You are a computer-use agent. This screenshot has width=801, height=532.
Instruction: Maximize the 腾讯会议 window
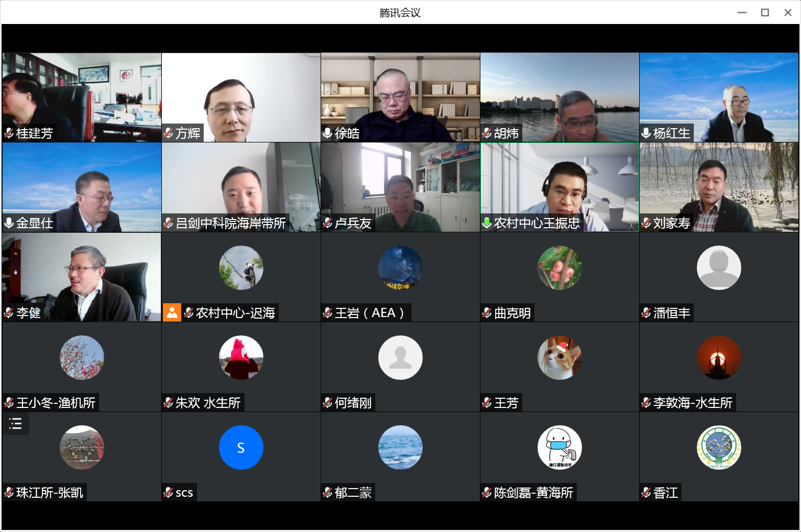765,13
